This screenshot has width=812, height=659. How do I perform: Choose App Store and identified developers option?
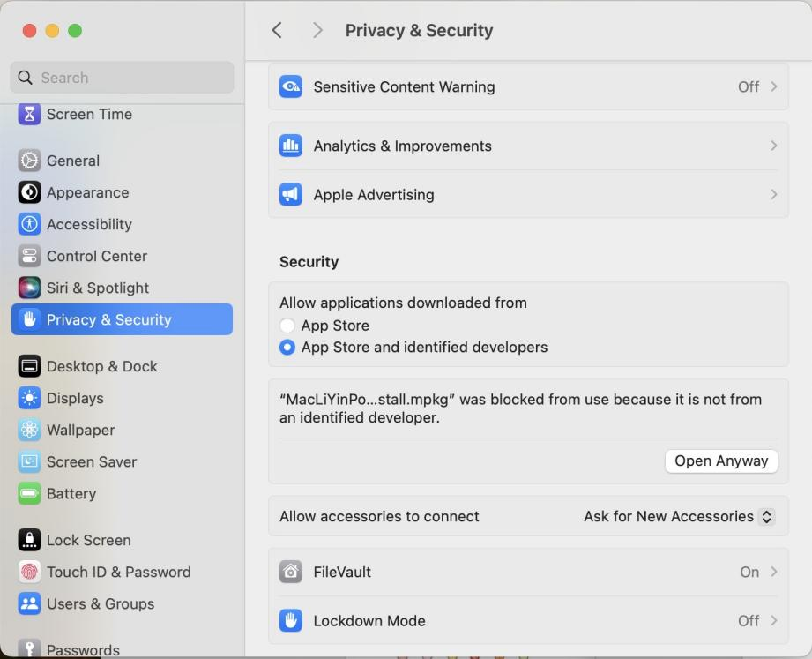coord(286,348)
